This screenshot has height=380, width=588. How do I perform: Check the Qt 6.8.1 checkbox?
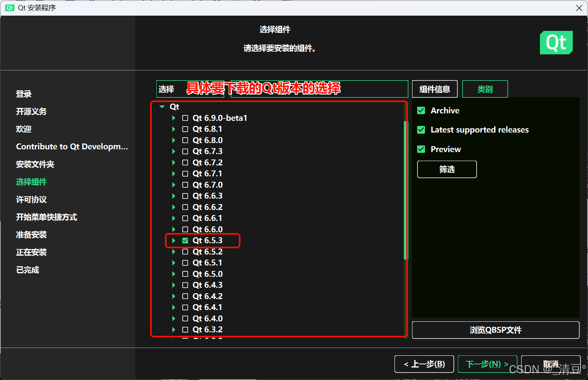(x=185, y=129)
